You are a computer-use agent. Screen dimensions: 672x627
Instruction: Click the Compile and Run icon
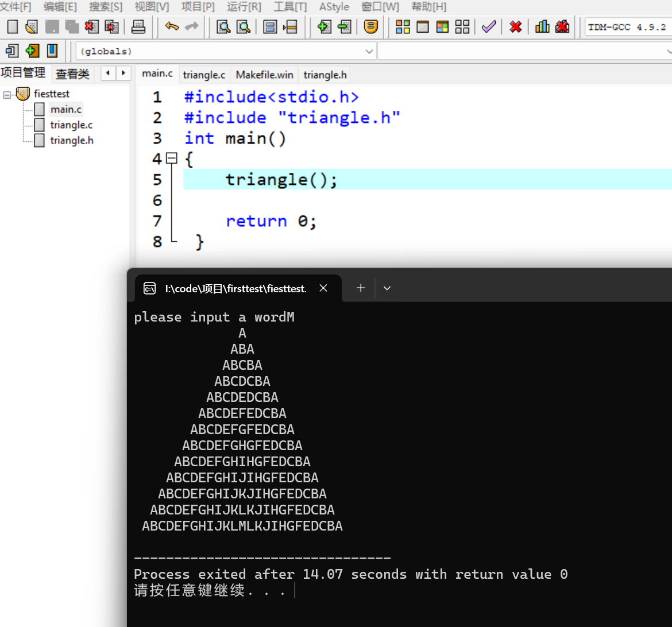[442, 27]
